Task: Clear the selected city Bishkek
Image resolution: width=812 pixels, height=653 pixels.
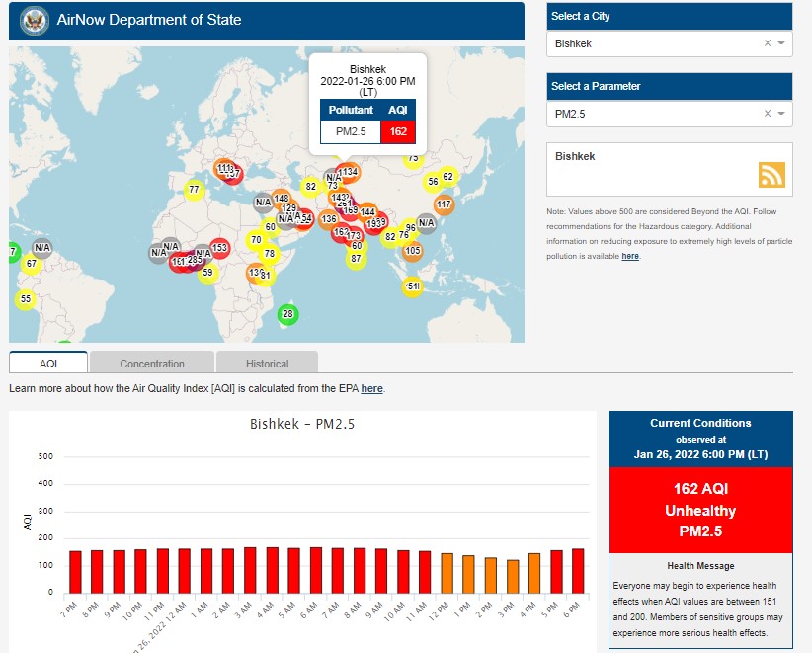Action: tap(768, 43)
